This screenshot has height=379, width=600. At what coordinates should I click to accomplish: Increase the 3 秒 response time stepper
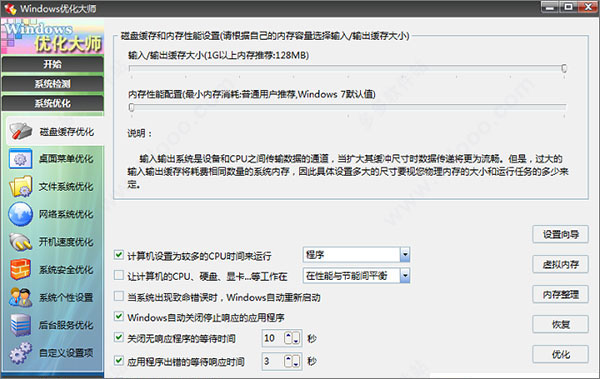tap(289, 361)
